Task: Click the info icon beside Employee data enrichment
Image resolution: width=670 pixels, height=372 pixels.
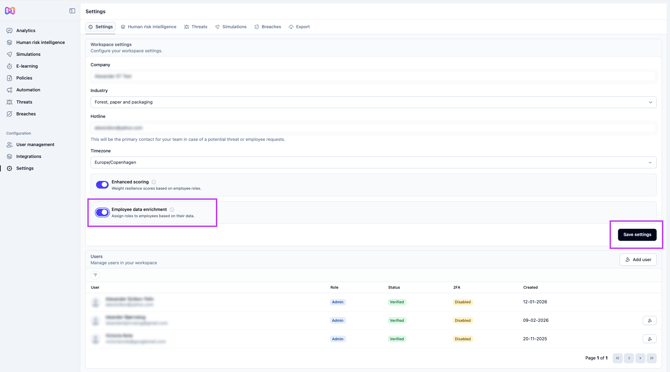Action: pos(172,209)
